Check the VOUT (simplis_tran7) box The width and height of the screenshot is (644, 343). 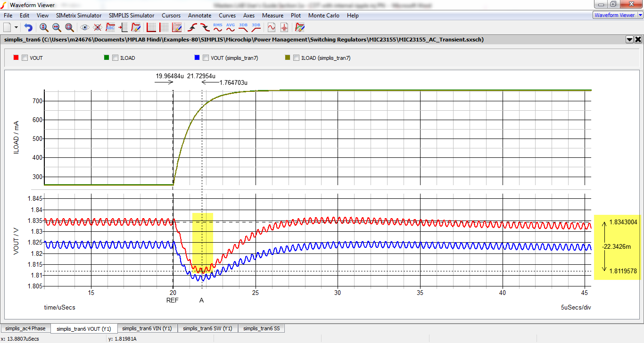click(206, 57)
